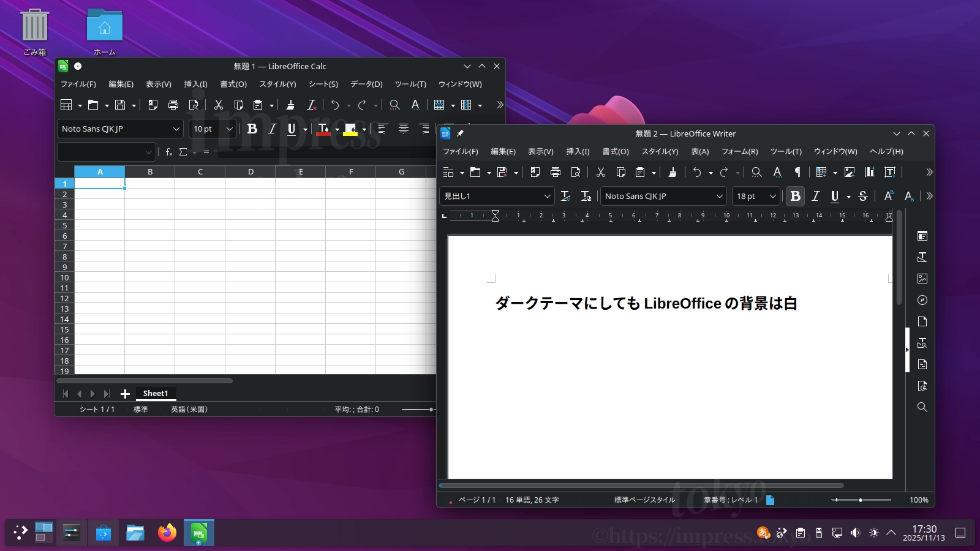Undo last action in Writer
980x551 pixels.
(697, 172)
